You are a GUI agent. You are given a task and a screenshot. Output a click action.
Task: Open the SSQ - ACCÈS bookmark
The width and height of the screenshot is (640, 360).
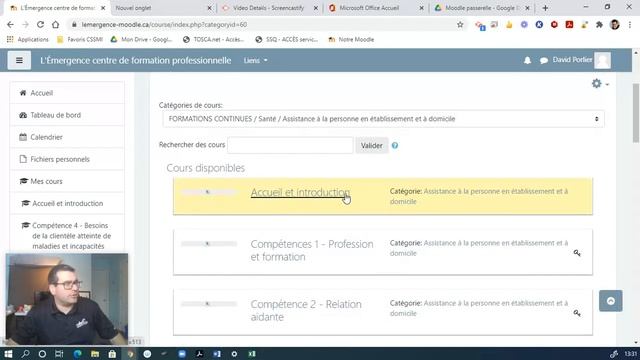(x=287, y=40)
